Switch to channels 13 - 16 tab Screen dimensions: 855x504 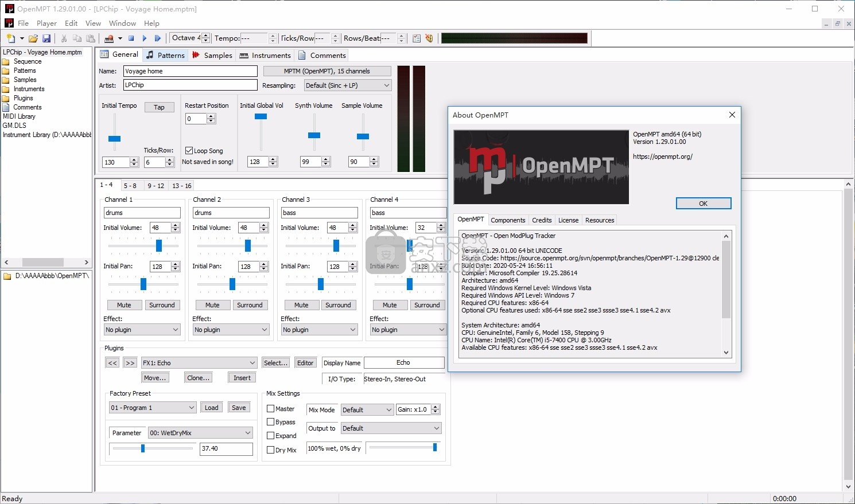(x=182, y=186)
